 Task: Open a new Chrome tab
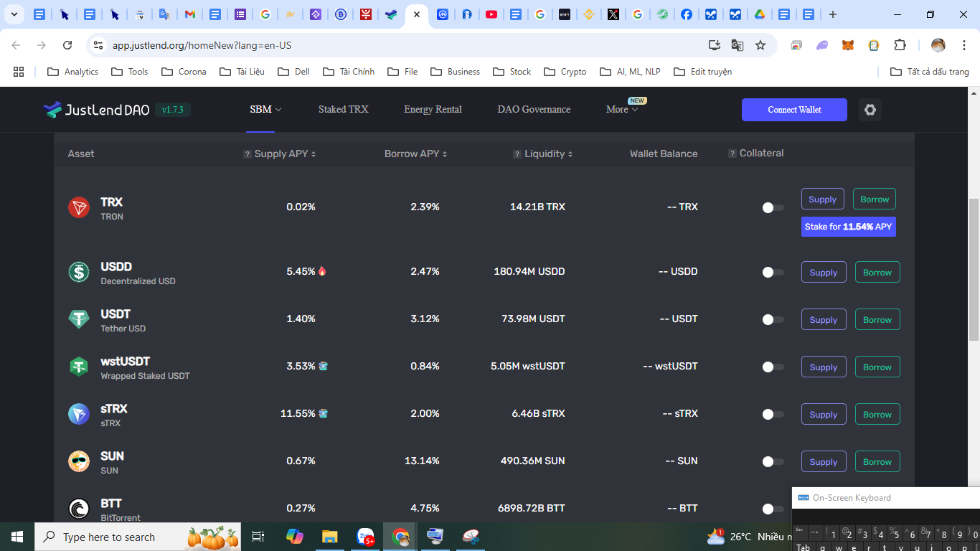click(x=832, y=14)
